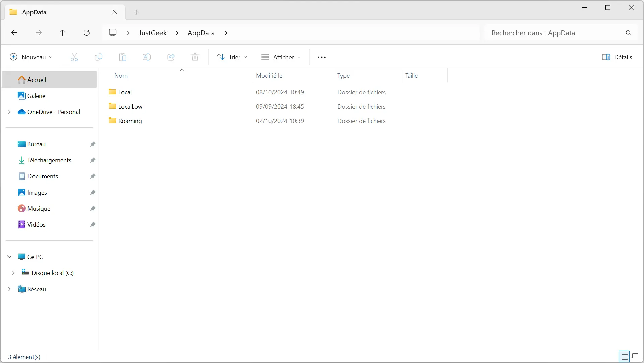Collapse the Ce PC tree node
This screenshot has width=644, height=363.
[x=9, y=257]
